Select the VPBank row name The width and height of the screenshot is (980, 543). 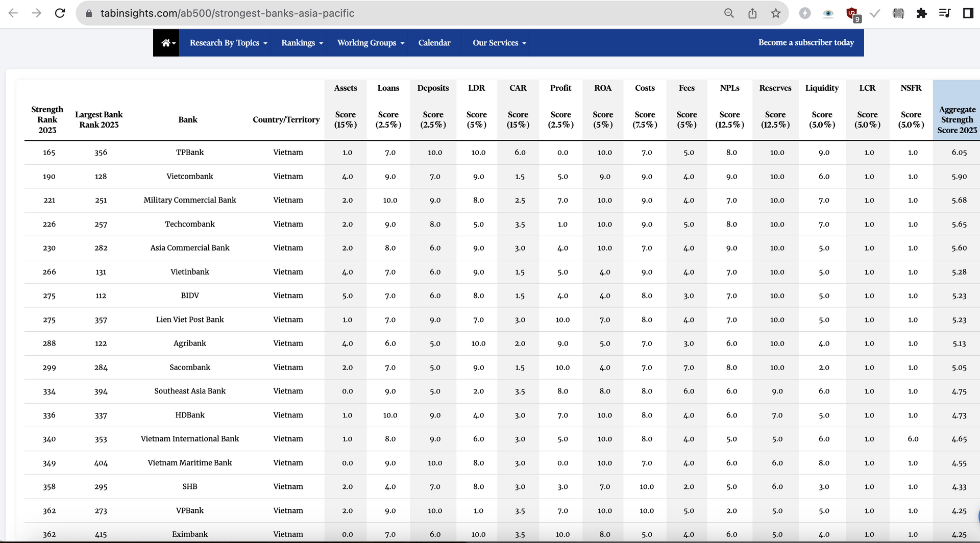click(190, 510)
